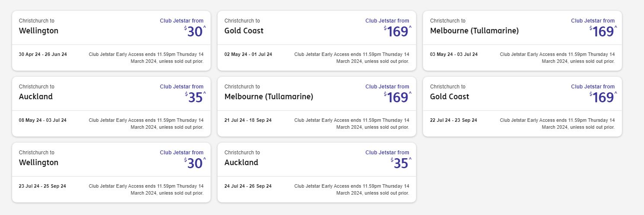This screenshot has height=215, width=644.
Task: Click the date range 30 Apr 24 - 26 Jun 24
Action: pos(43,55)
